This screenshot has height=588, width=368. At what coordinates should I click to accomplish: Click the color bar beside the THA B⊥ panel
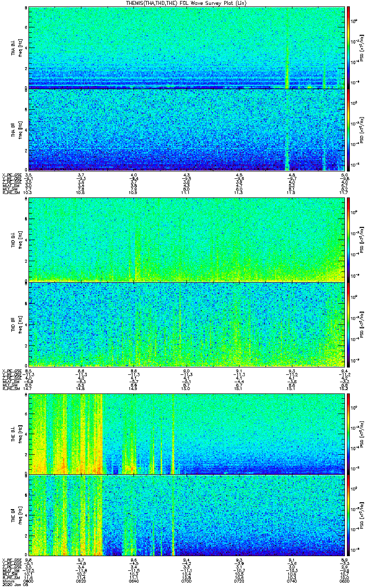[348, 47]
